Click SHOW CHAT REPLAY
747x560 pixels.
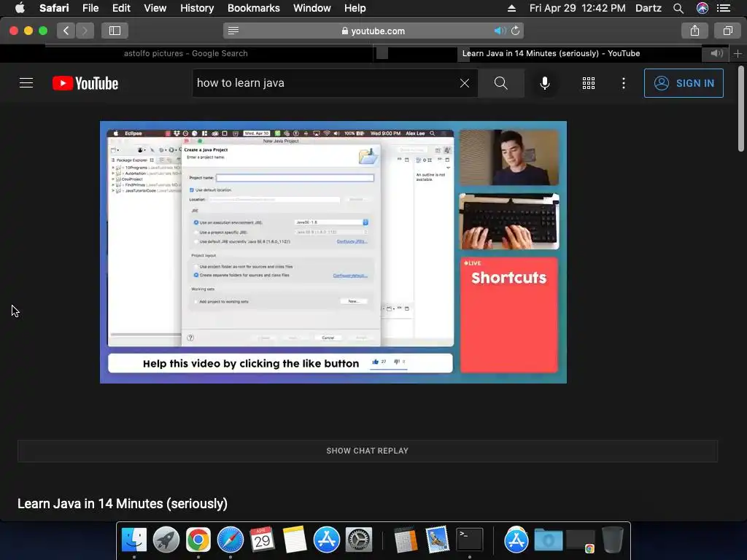(x=368, y=451)
